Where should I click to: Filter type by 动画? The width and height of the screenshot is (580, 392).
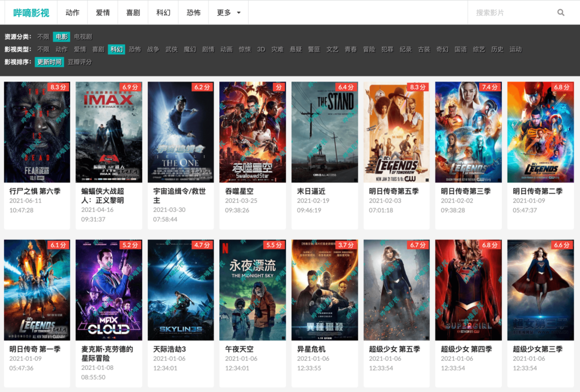pos(227,49)
